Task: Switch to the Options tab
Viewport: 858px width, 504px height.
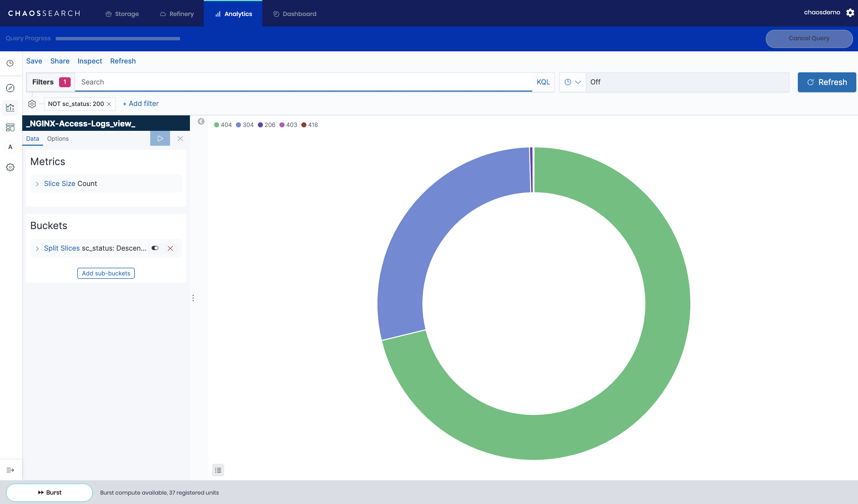Action: click(57, 139)
